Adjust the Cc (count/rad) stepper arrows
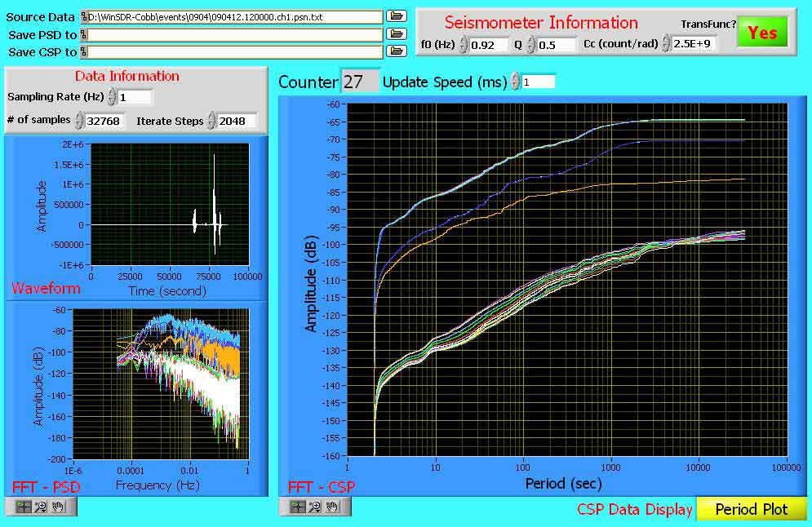This screenshot has width=812, height=527. (666, 43)
